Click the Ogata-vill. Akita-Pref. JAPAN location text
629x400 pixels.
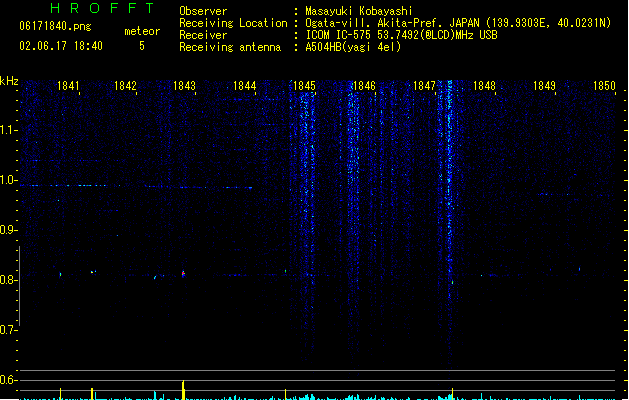458,23
